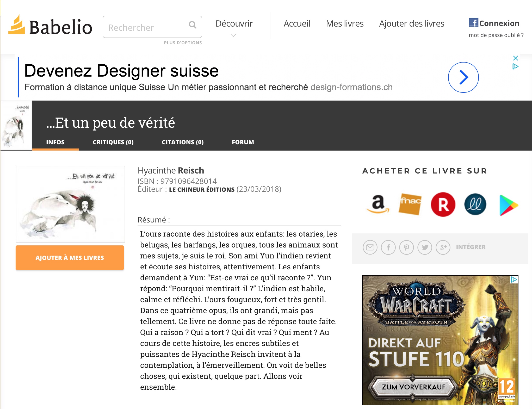Open the Rakuten store icon
This screenshot has height=409, width=532.
[443, 204]
